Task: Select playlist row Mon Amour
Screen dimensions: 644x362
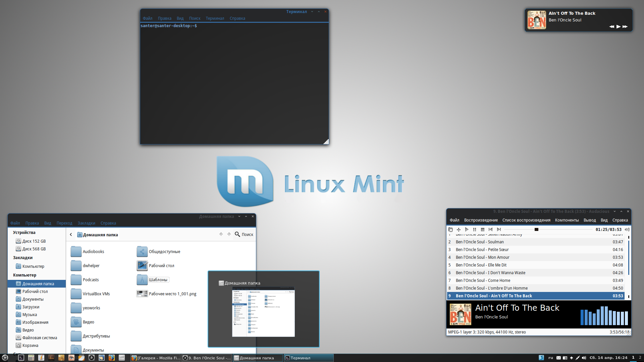Action: point(536,257)
